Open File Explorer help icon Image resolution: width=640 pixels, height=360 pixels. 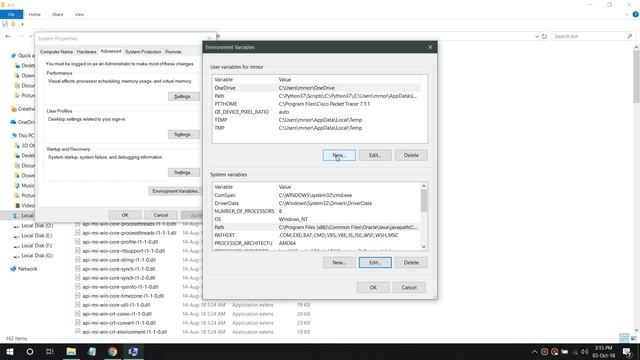(635, 14)
